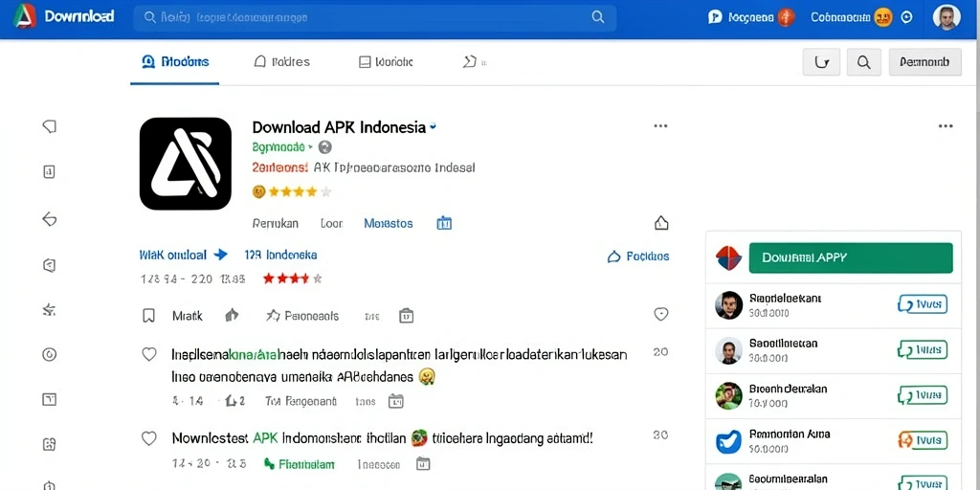The width and height of the screenshot is (980, 490).
Task: Click the back arrow icon in left sidebar
Action: coord(50,219)
